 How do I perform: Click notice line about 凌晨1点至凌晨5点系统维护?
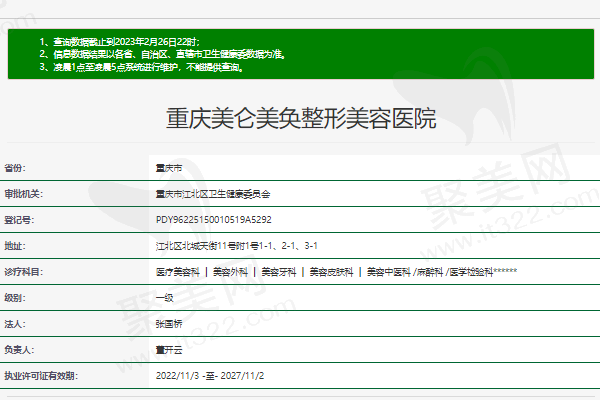tap(142, 67)
